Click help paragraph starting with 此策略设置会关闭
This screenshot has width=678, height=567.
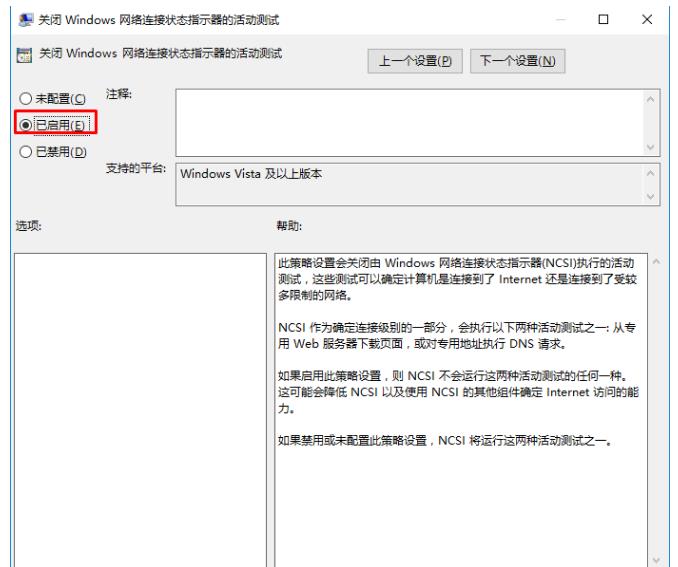pyautogui.click(x=457, y=279)
